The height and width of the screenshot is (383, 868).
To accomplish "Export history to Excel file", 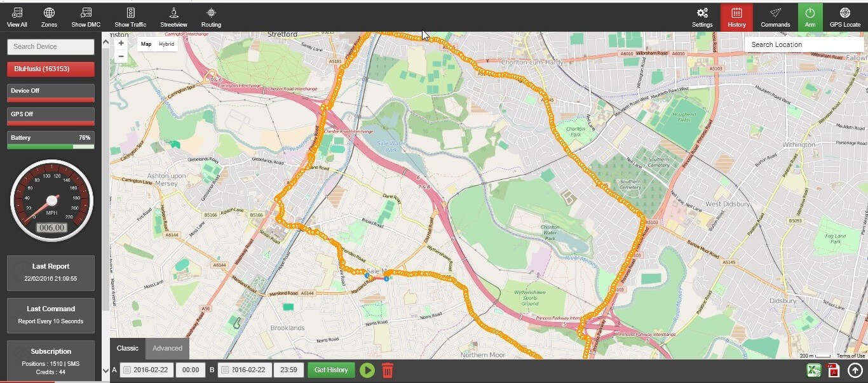I will (x=814, y=370).
